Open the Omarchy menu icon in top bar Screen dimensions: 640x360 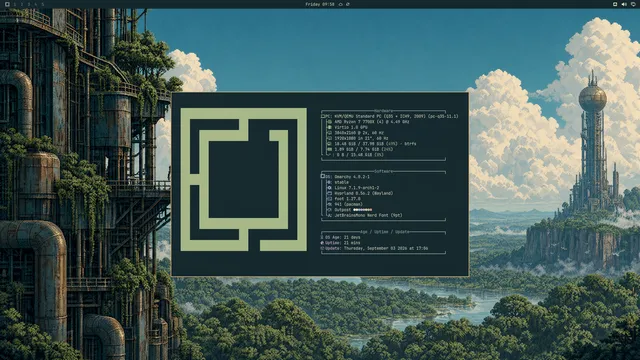pyautogui.click(x=7, y=4)
